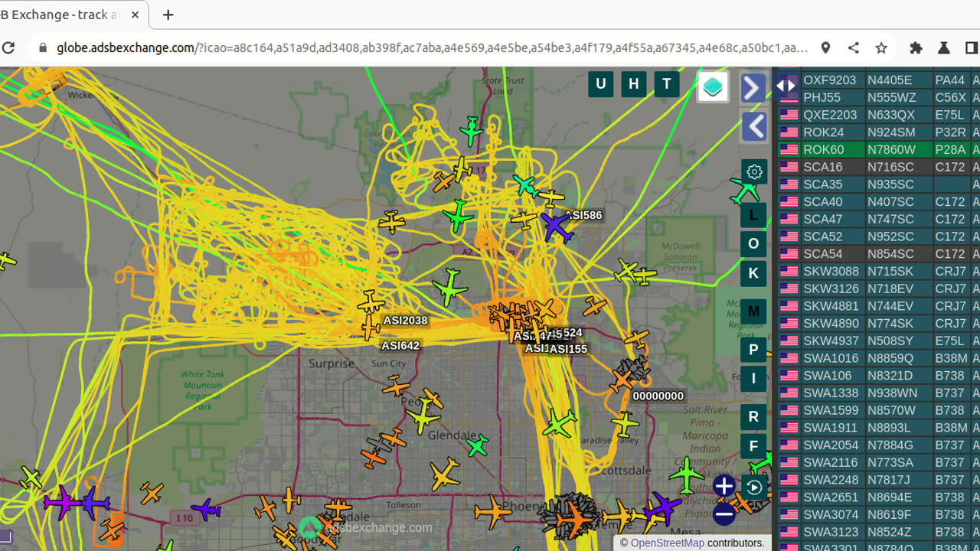Image resolution: width=980 pixels, height=551 pixels.
Task: Click the aircraft labeled ASI642
Action: tap(371, 328)
